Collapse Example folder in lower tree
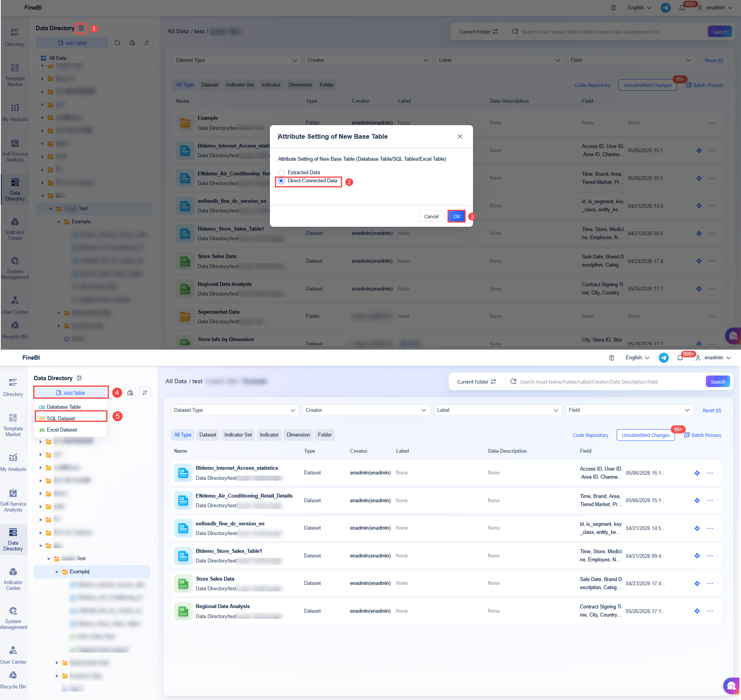Screen dimensions: 741x700 tap(57, 572)
